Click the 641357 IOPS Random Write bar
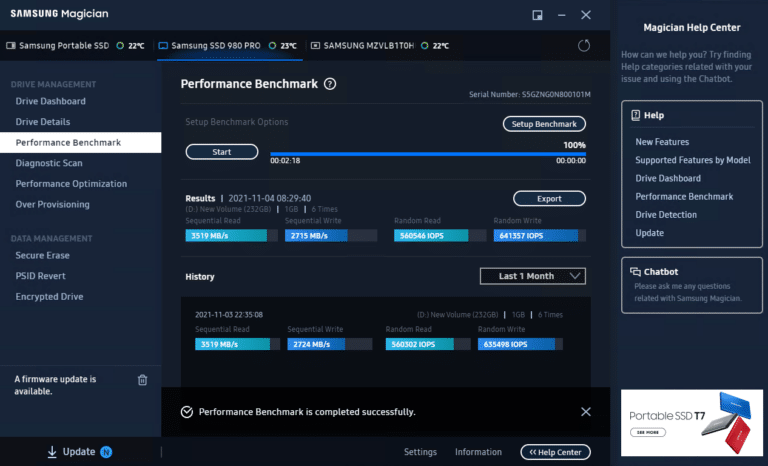Image resolution: width=768 pixels, height=466 pixels. coord(539,236)
